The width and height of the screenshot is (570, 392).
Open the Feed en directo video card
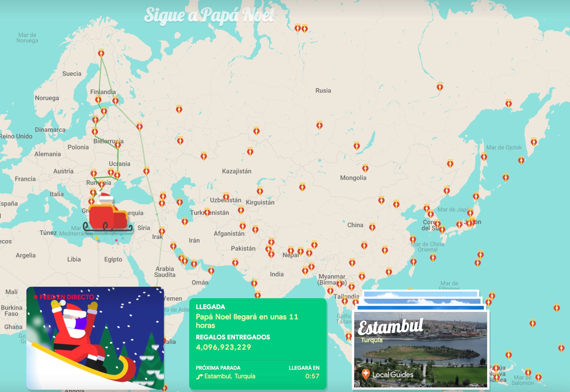pos(95,338)
